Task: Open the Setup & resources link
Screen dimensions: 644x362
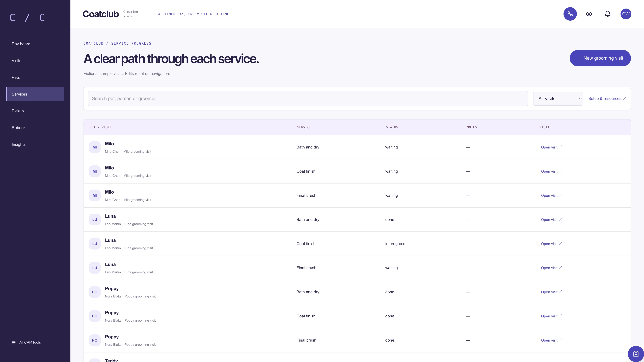Action: tap(607, 98)
